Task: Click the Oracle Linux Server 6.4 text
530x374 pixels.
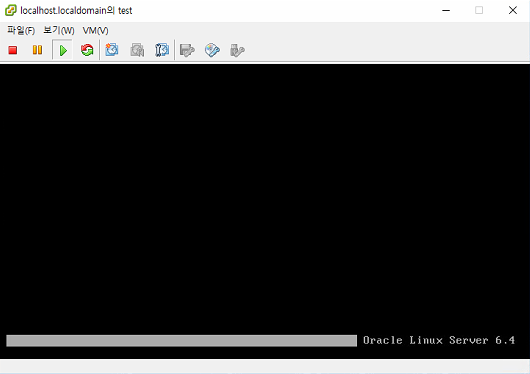Action: [439, 340]
